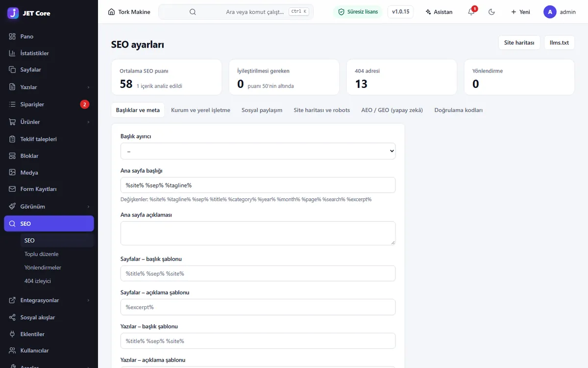
Task: Click the Ortalama SEO puanı card
Action: pos(167,77)
